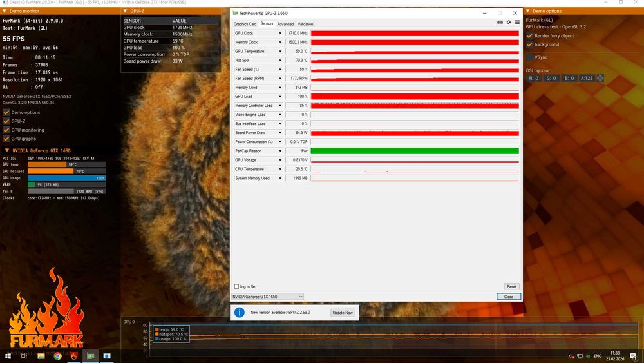Click the blue info icon in update notice
The image size is (644, 363).
[240, 313]
